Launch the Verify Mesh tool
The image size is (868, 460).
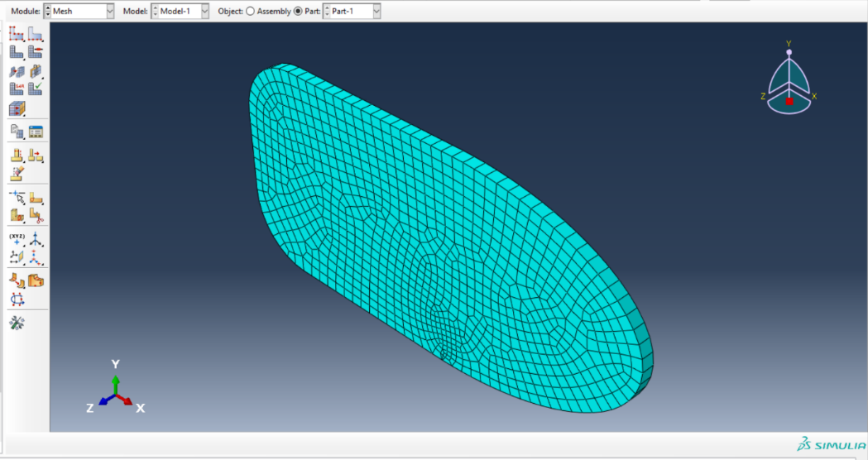(36, 89)
